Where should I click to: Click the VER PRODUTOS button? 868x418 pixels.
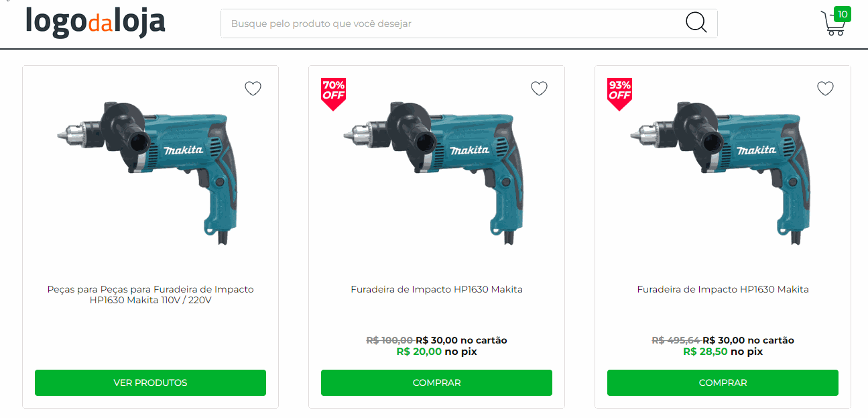pyautogui.click(x=150, y=382)
